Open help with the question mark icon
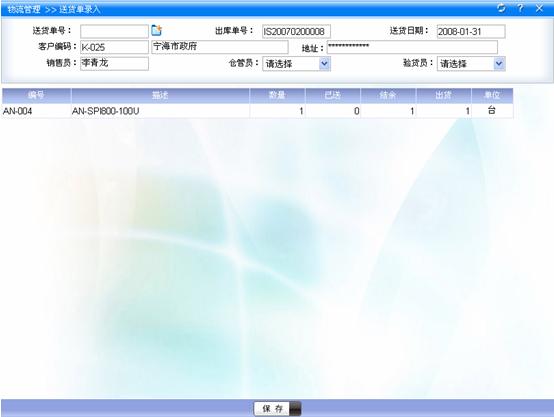The height and width of the screenshot is (417, 554). (520, 8)
